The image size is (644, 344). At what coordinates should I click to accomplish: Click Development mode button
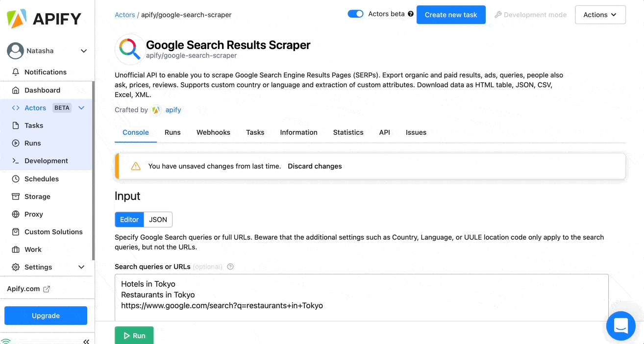point(531,15)
